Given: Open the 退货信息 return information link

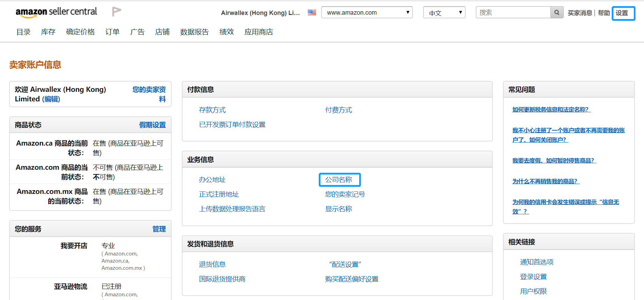Looking at the screenshot, I should pyautogui.click(x=212, y=264).
